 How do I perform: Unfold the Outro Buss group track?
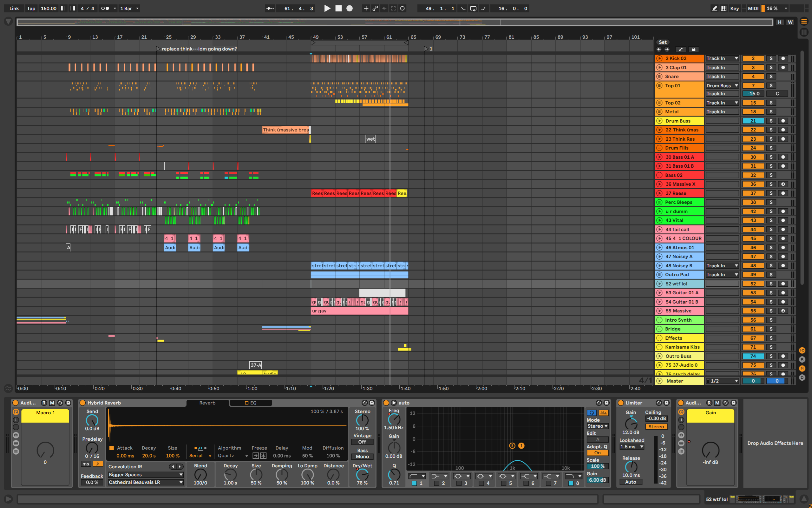(x=659, y=356)
